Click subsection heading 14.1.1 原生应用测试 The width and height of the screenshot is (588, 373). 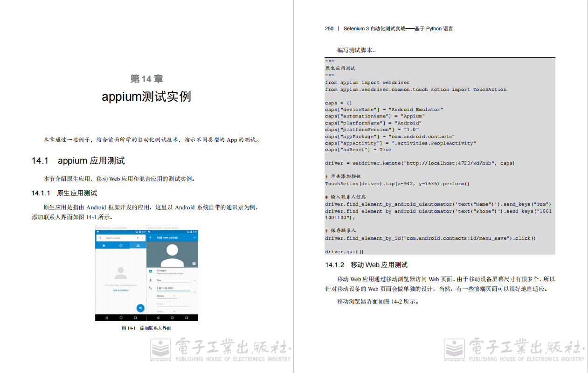(64, 193)
